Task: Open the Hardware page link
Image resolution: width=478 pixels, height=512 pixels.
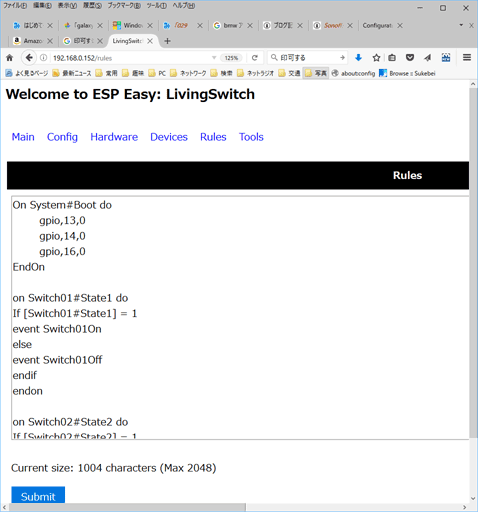Action: click(114, 137)
